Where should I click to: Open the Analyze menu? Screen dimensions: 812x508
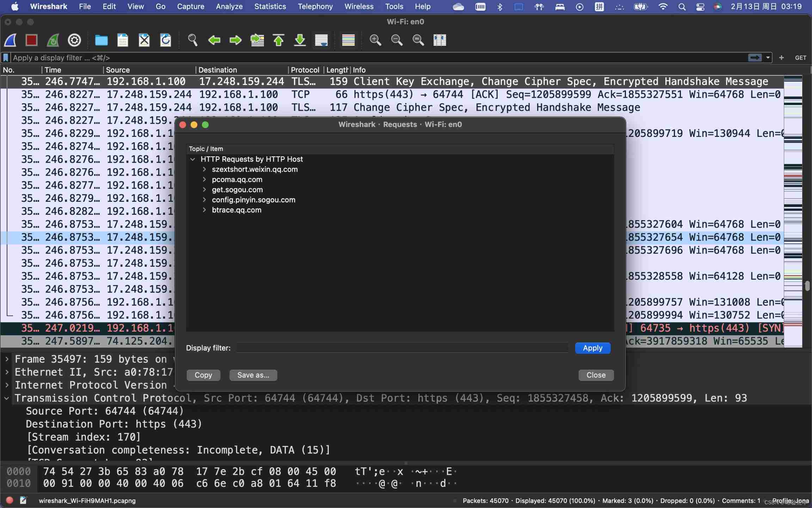pos(229,6)
